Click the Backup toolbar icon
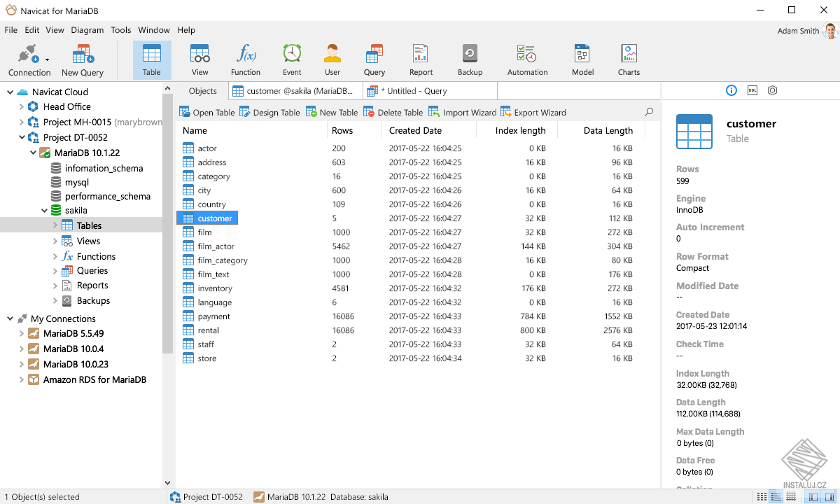840x504 pixels. (470, 55)
